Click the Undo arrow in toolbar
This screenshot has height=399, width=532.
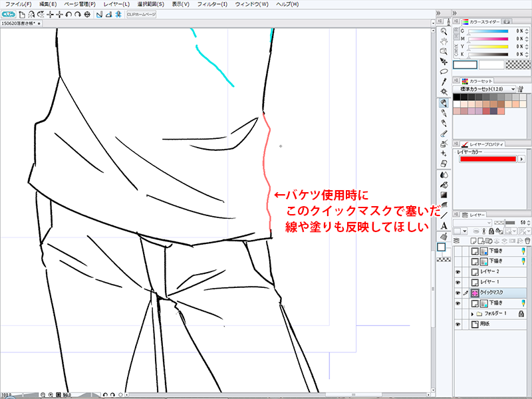(70, 14)
